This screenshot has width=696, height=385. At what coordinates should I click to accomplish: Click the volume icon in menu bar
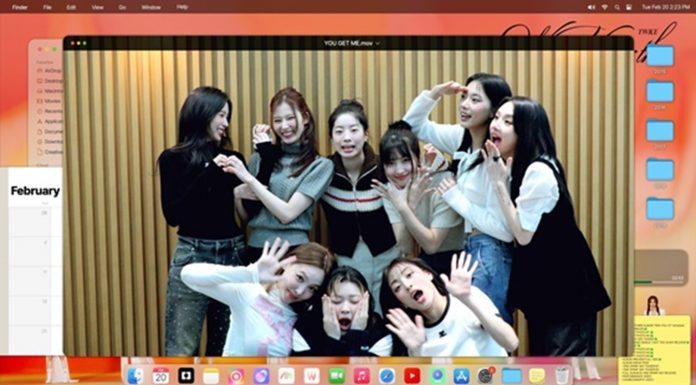click(591, 7)
